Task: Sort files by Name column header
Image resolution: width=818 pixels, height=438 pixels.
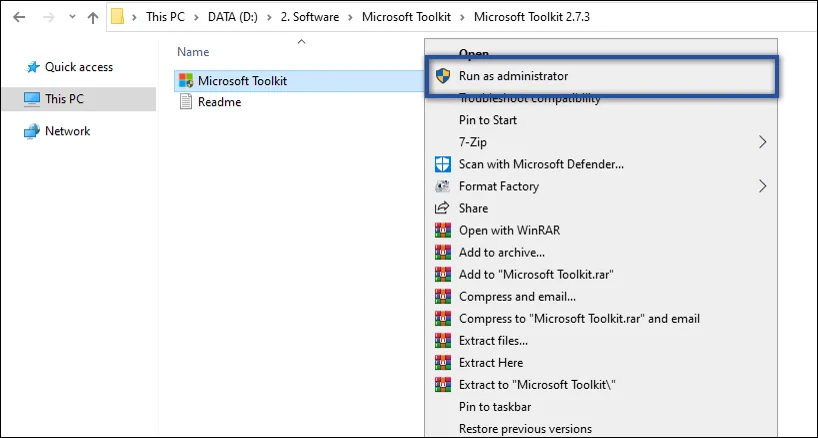Action: [193, 51]
